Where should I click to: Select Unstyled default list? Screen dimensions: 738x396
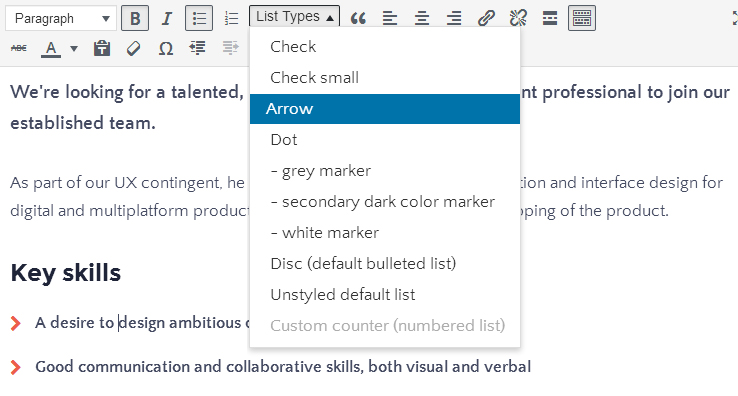[385, 295]
